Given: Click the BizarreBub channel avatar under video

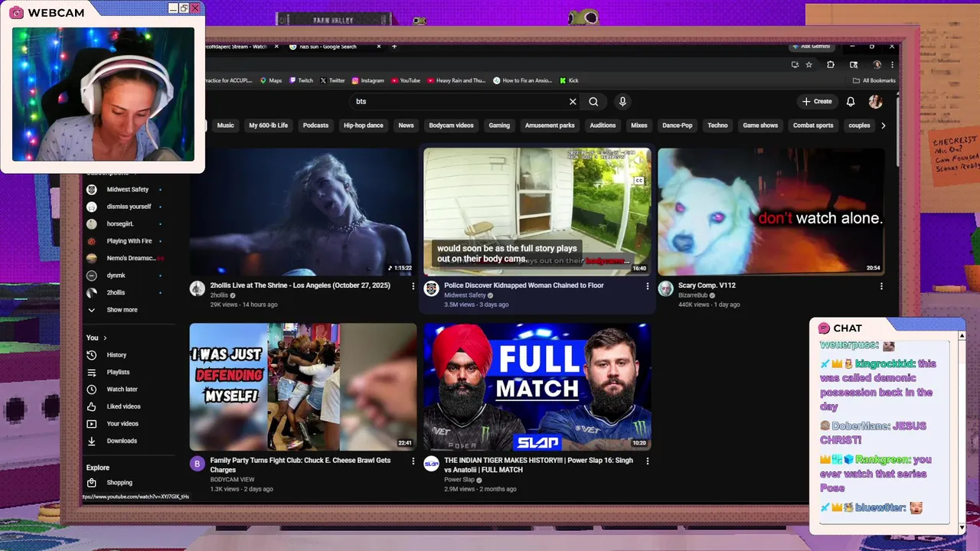Looking at the screenshot, I should coord(665,289).
